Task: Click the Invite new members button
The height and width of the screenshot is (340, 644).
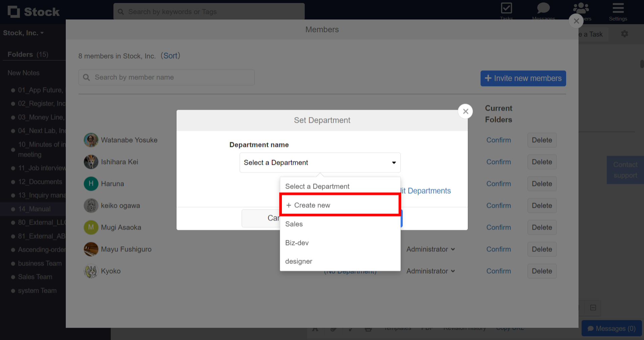Action: click(523, 78)
